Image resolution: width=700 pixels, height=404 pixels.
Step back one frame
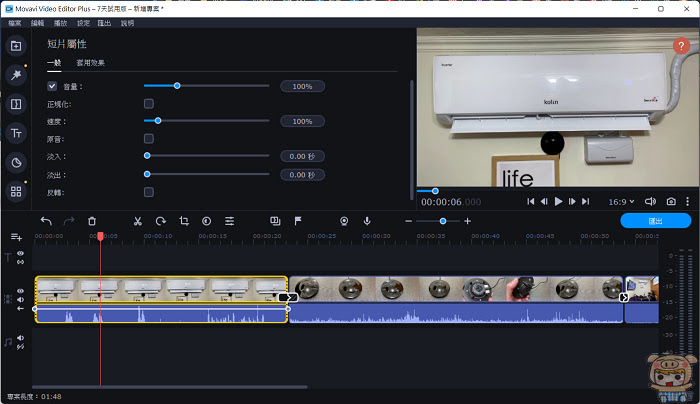click(x=544, y=202)
